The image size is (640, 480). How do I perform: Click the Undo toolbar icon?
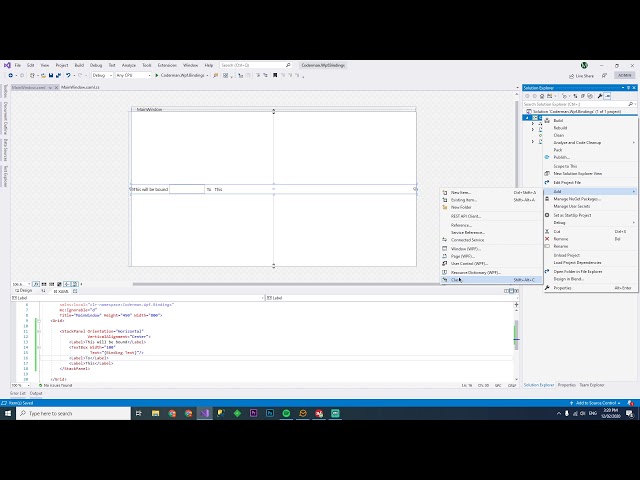coord(68,76)
